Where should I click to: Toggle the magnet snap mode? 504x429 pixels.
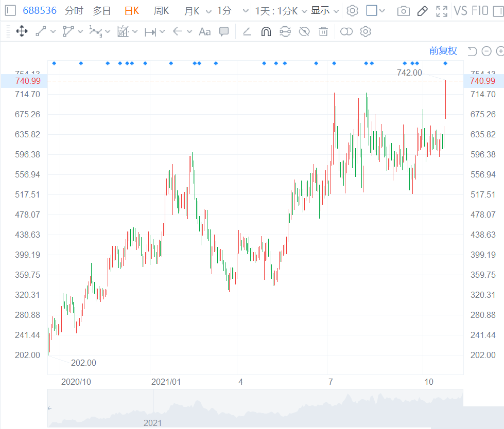coord(266,32)
